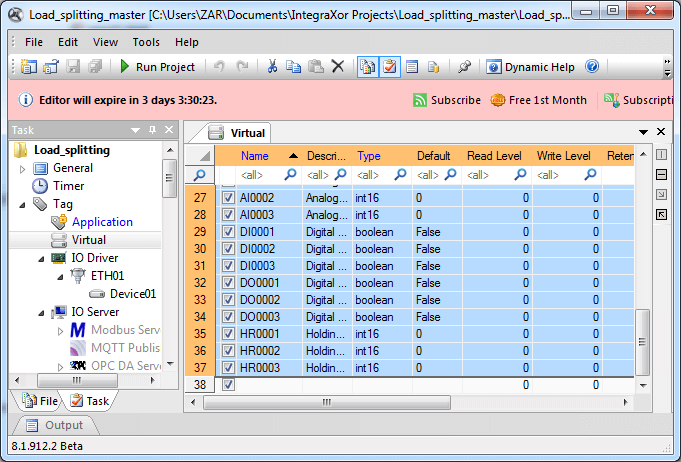The width and height of the screenshot is (681, 462).
Task: Open the Tools menu
Action: pos(146,42)
